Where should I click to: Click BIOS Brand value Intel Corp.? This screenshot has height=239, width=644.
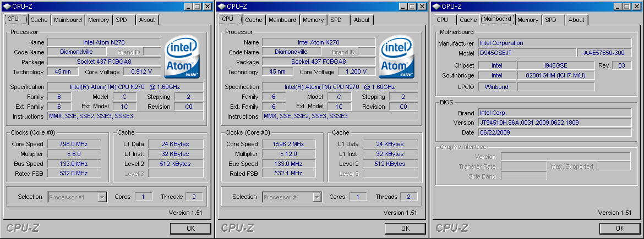[555, 113]
